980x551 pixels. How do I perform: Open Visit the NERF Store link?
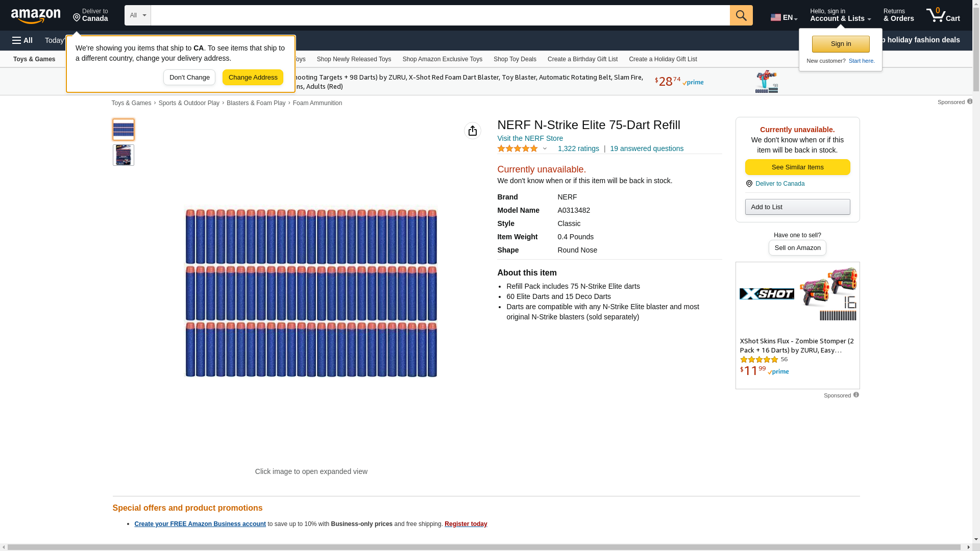[x=530, y=138]
